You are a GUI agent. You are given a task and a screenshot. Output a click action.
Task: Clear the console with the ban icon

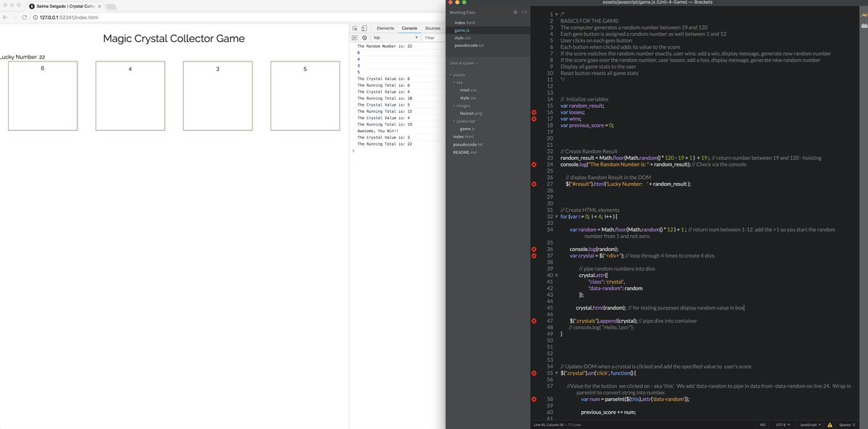click(x=364, y=37)
